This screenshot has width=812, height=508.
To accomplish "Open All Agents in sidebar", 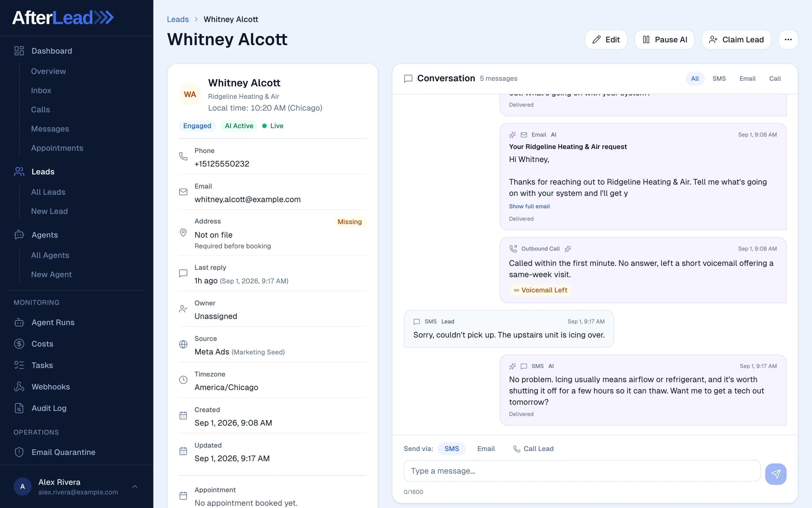I will pos(50,255).
